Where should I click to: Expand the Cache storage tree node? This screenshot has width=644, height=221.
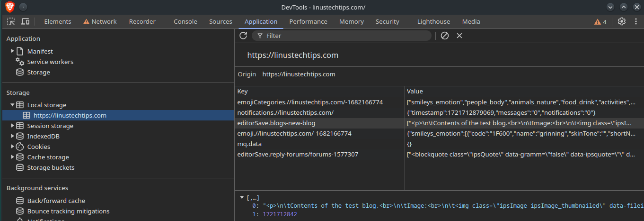tap(13, 157)
